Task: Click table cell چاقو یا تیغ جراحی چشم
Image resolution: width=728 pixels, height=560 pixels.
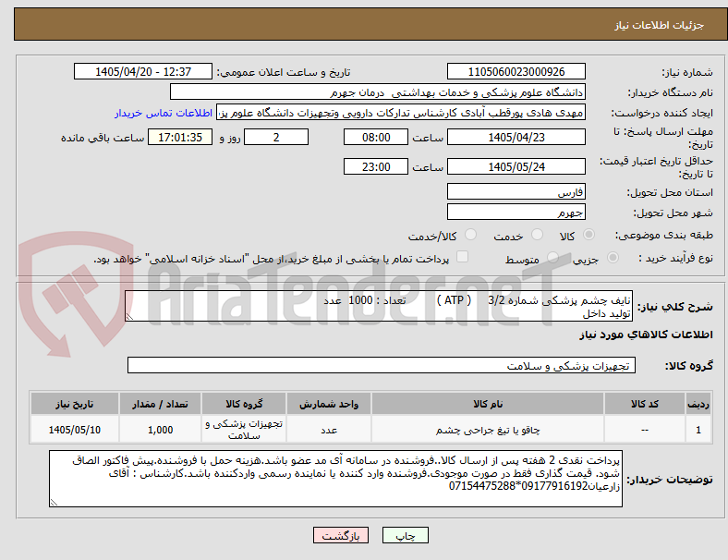Action: coord(488,430)
